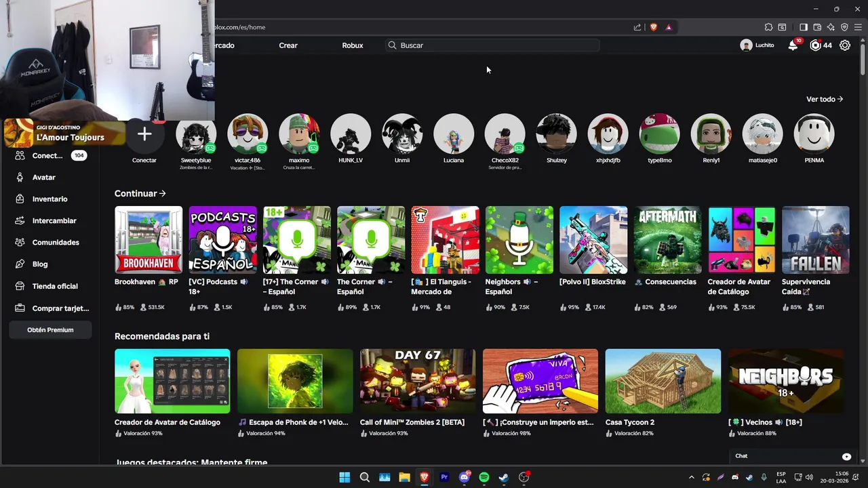Open the Brookhaven RP game thumbnail
The width and height of the screenshot is (868, 488).
pos(149,240)
